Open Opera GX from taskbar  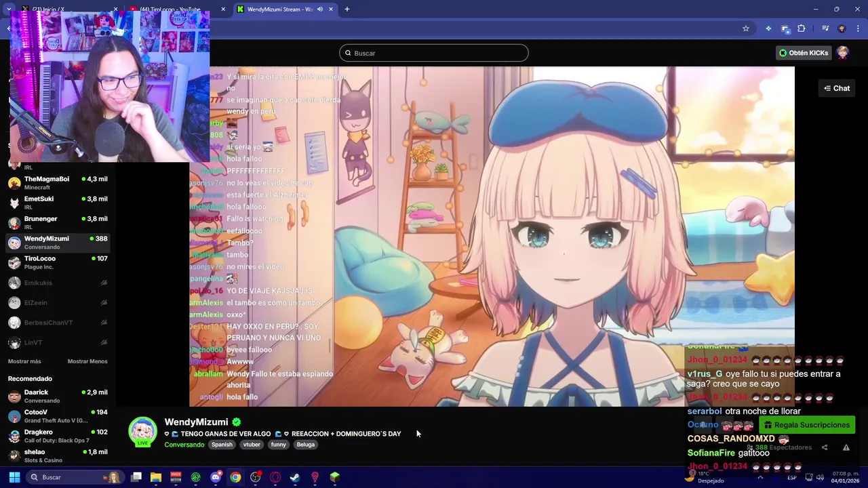point(275,477)
